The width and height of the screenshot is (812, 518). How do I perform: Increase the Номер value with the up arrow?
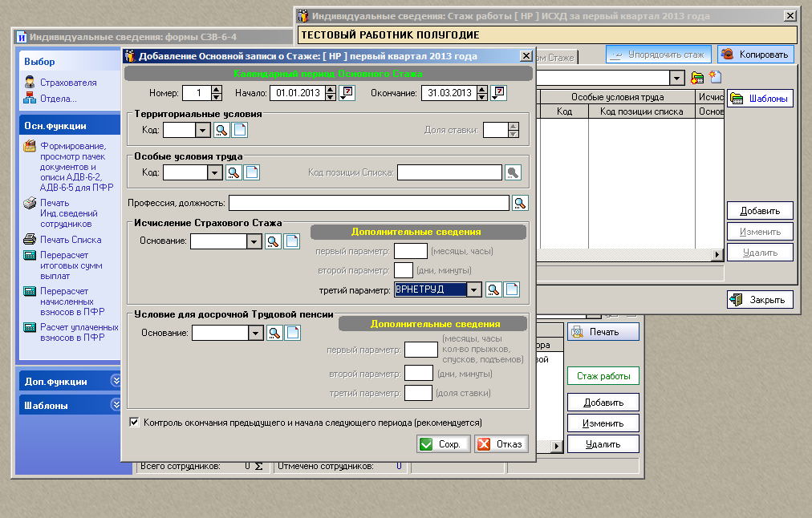tap(216, 89)
